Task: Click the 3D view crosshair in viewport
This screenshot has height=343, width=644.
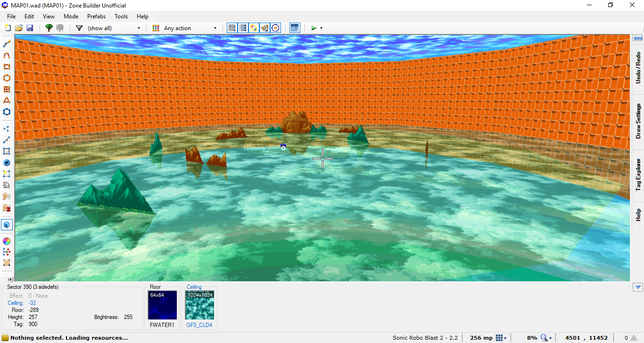Action: click(x=322, y=159)
